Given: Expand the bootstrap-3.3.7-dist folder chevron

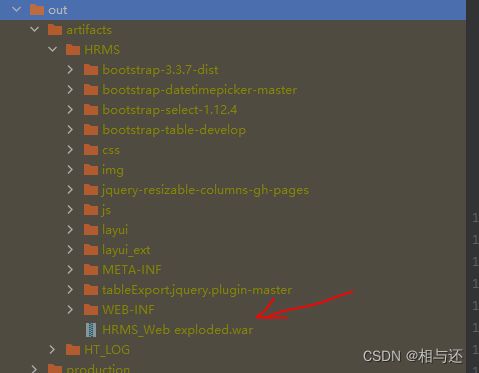Looking at the screenshot, I should (x=70, y=70).
